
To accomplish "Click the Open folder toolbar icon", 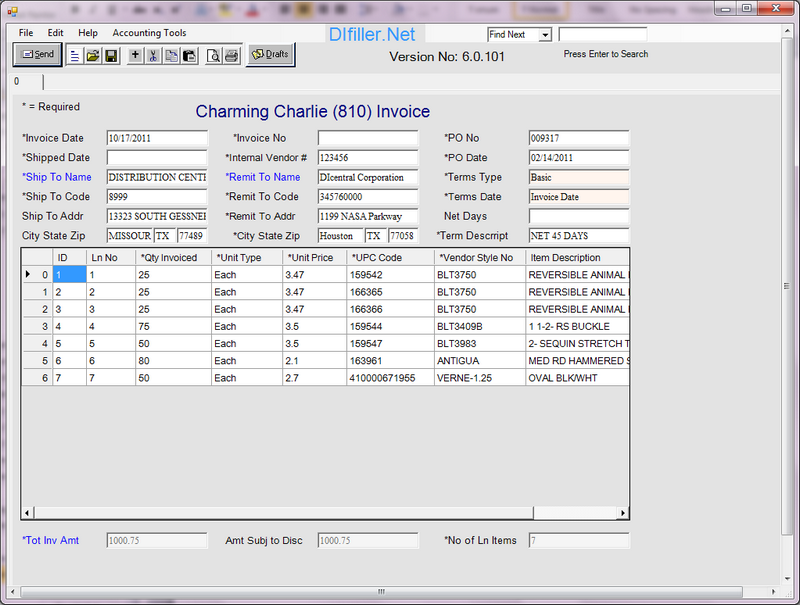I will (93, 56).
